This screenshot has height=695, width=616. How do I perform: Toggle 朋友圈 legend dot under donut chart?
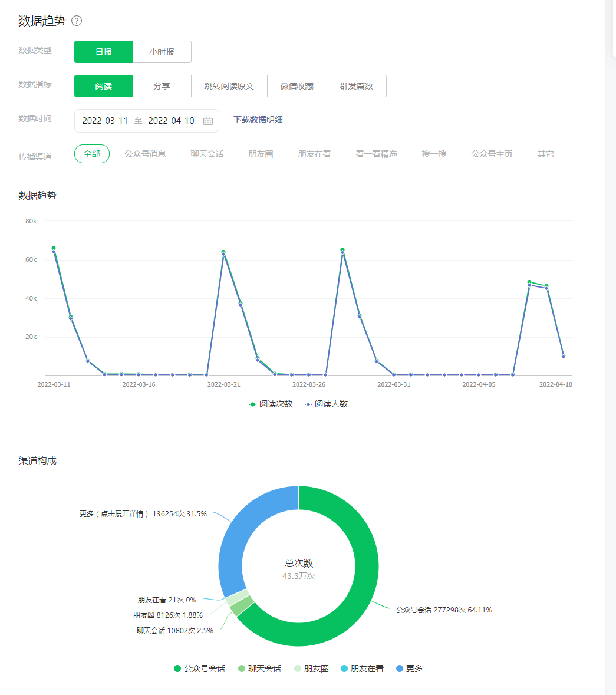tap(298, 668)
